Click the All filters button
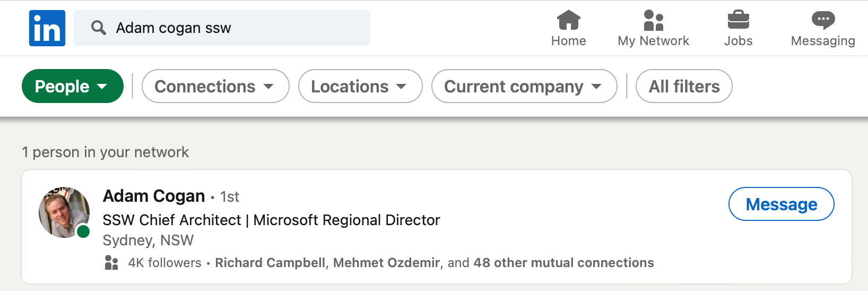868x291 pixels. coord(683,86)
